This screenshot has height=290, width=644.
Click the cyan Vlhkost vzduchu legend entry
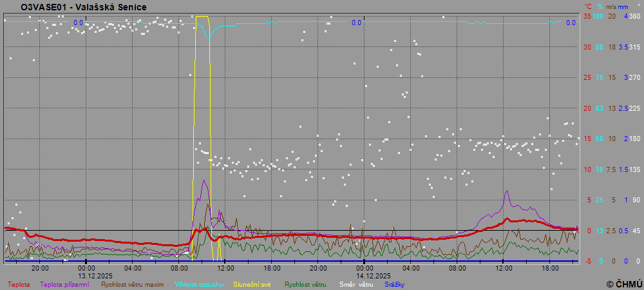pos(198,284)
